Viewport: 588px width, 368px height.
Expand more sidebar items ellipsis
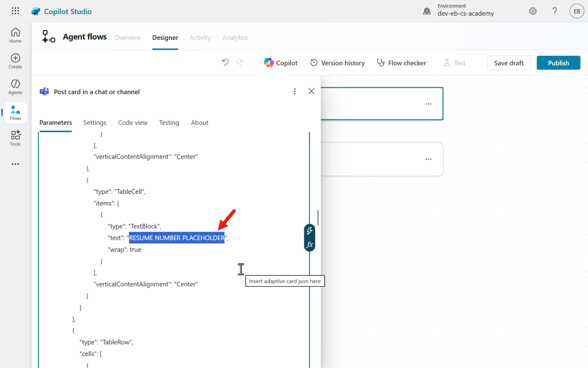tap(15, 164)
